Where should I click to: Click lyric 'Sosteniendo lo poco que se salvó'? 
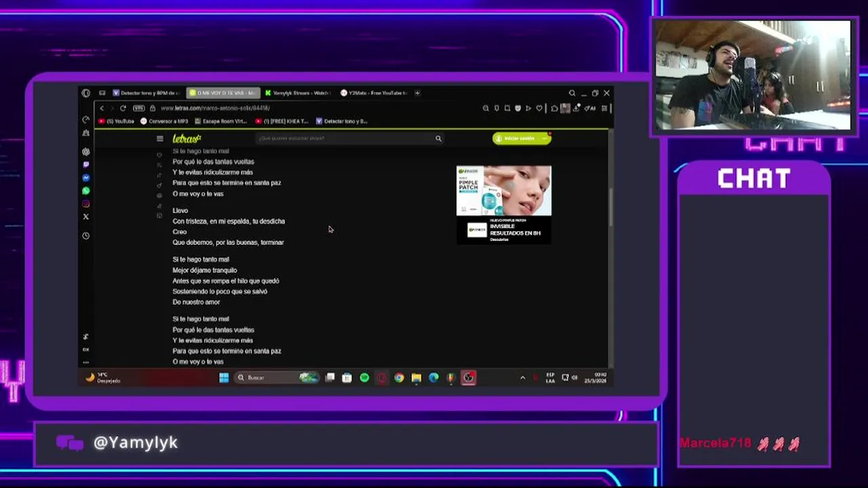(x=220, y=291)
